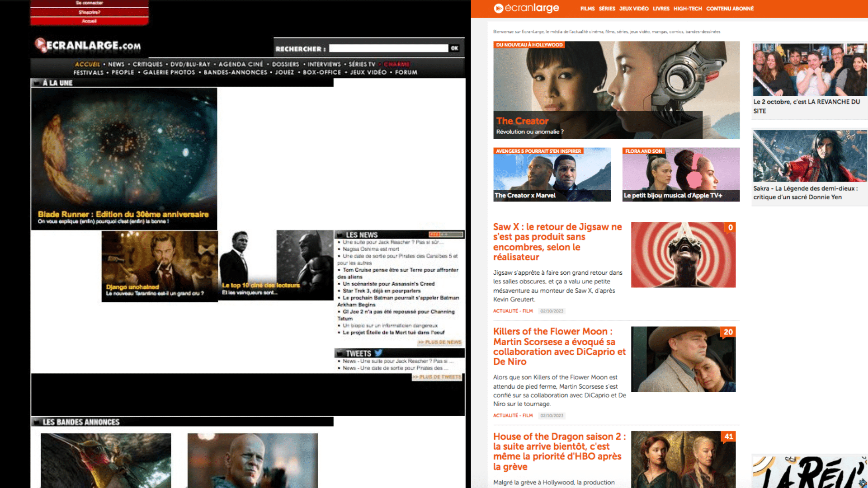This screenshot has width=868, height=488.
Task: Click DU NOUVEAU À HOLLYWOOD label
Action: tap(529, 45)
